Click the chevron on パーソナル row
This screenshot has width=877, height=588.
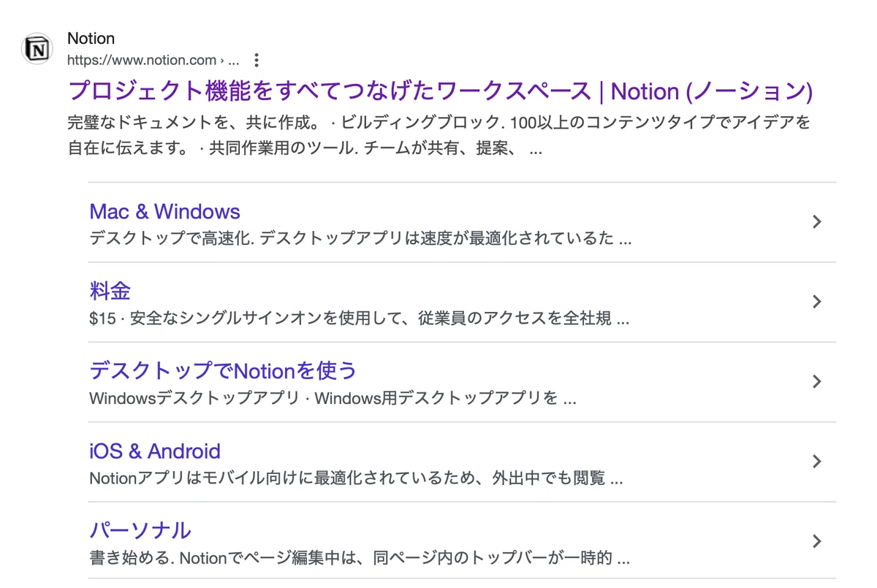coord(818,541)
